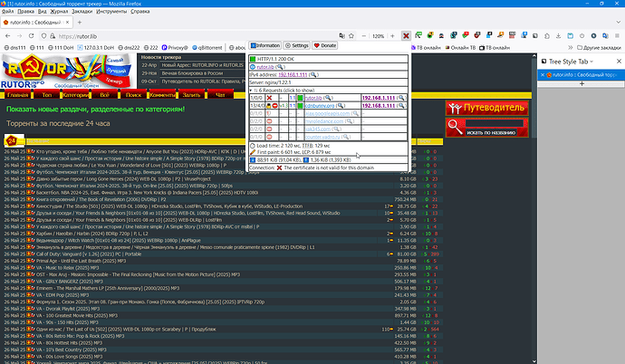625x364 pixels.
Task: Open the Закладки menu
Action: pos(82,11)
